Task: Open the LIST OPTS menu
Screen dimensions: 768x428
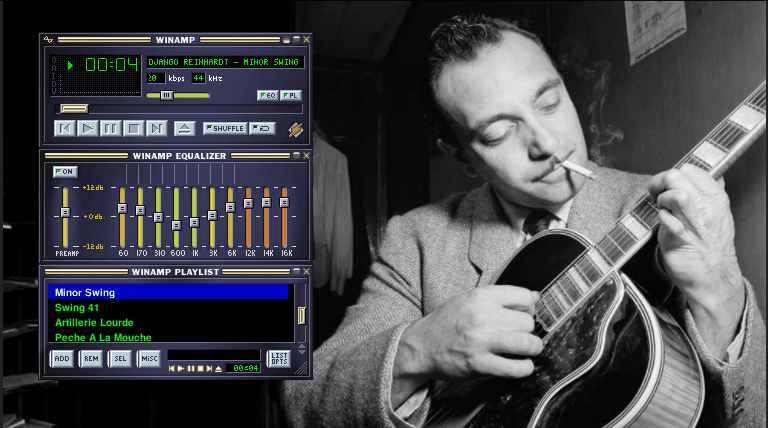Action: [x=278, y=358]
